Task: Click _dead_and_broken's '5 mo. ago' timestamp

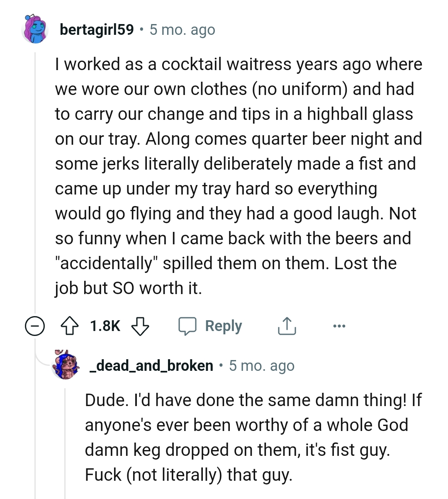Action: coord(262,365)
